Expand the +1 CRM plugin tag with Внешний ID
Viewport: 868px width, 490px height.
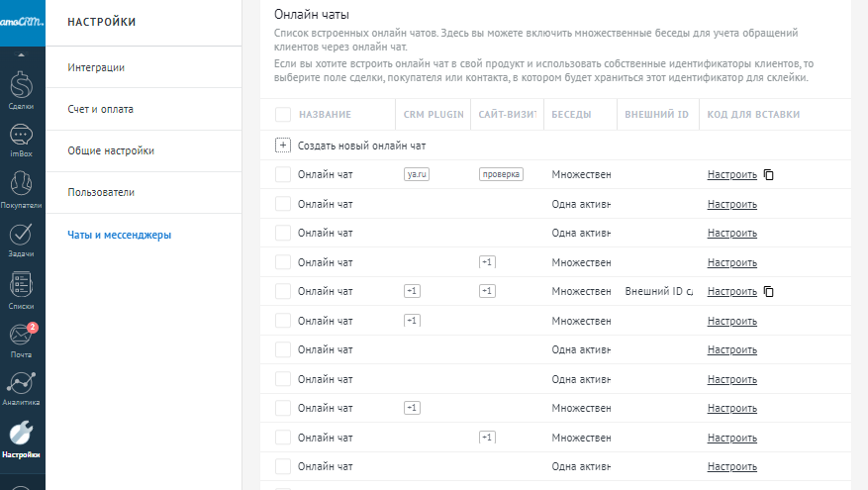point(413,292)
